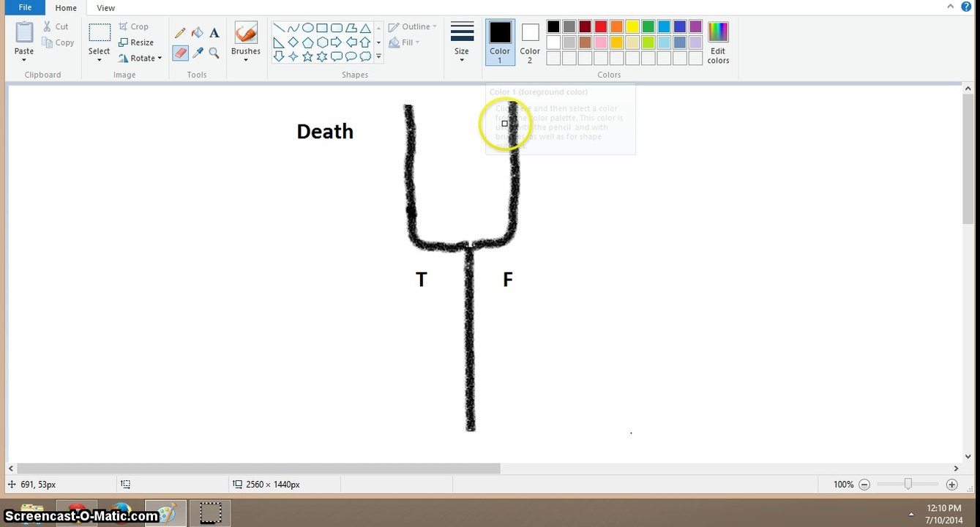Image resolution: width=980 pixels, height=527 pixels.
Task: Switch to the Home tab
Action: 66,8
